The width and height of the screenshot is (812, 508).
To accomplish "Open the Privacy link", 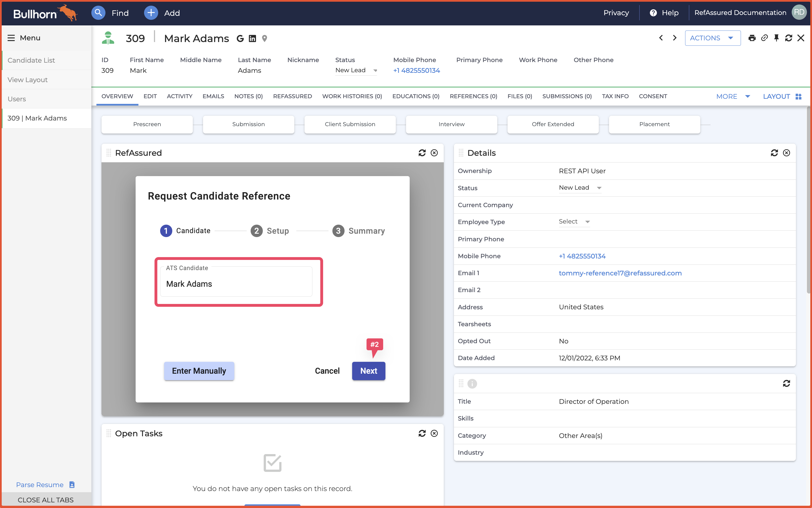I will [616, 13].
